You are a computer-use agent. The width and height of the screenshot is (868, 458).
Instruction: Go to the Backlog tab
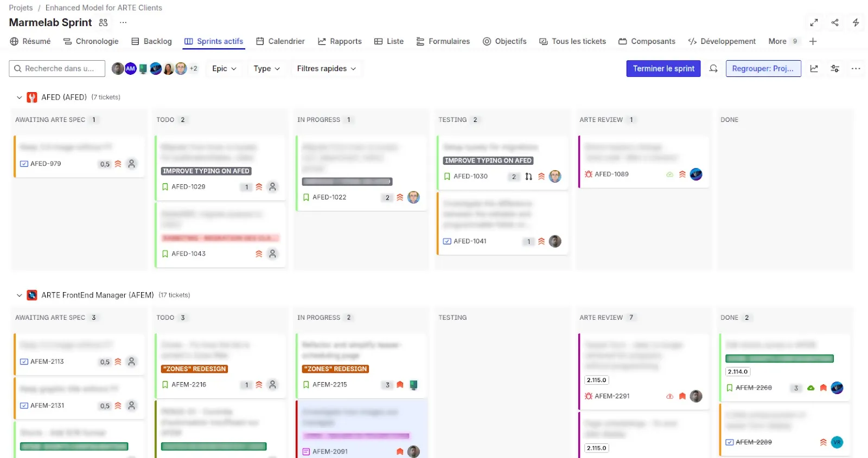[151, 41]
